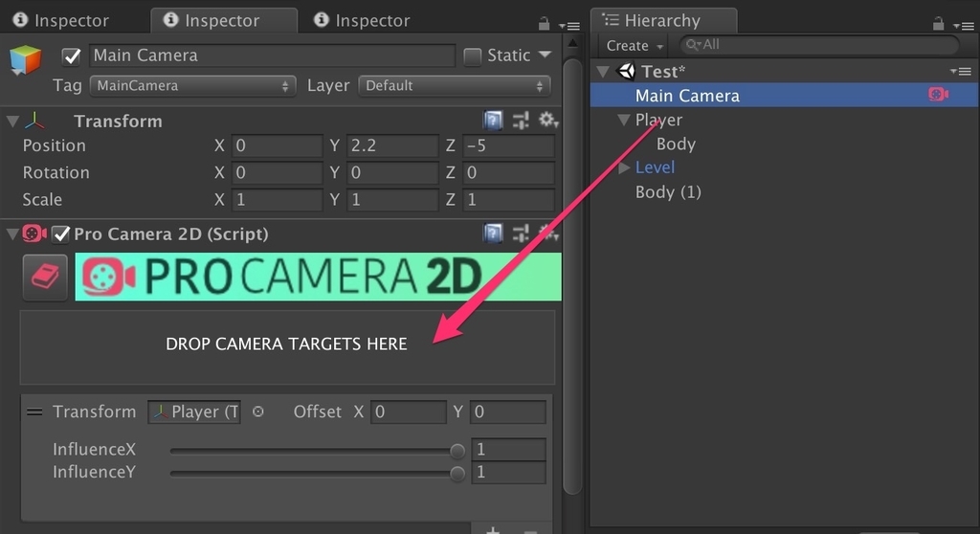Screen dimensions: 980x534
Task: Click the Main Camera name field
Action: (x=272, y=56)
